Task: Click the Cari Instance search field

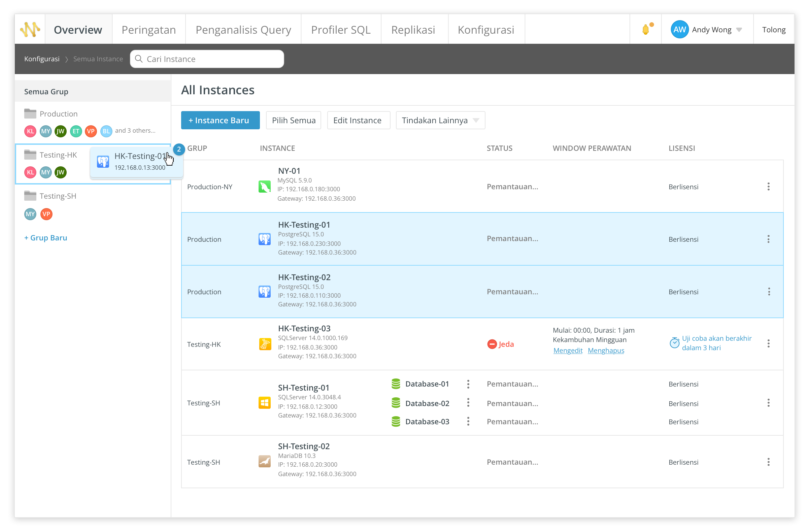Action: 207,59
